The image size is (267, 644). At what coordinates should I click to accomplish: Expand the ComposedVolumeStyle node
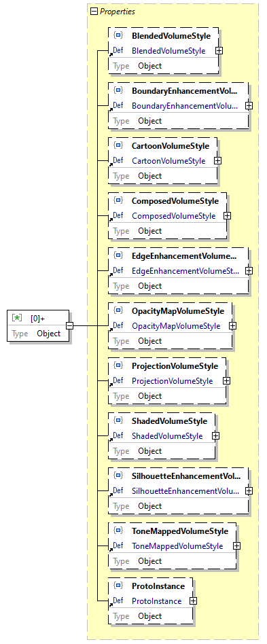pos(227,215)
